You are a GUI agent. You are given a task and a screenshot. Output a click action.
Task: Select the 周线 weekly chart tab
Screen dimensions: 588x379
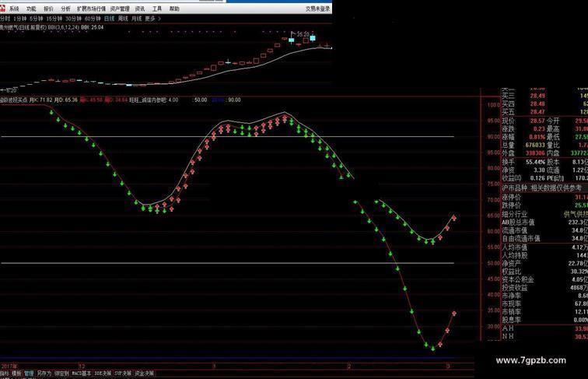pos(123,19)
